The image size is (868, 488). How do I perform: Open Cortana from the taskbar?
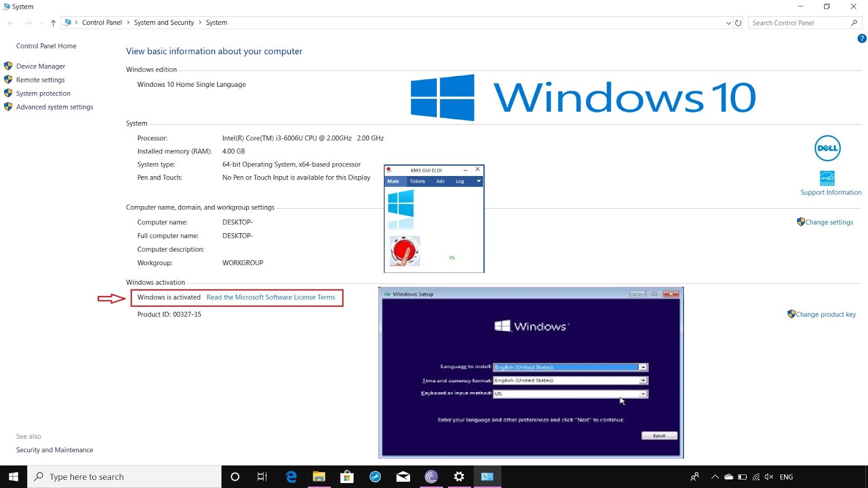coord(235,477)
